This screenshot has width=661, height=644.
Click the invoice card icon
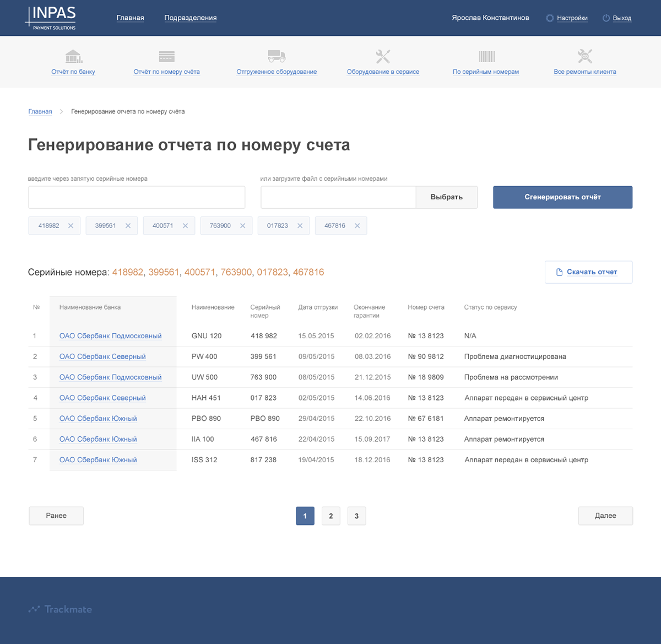click(x=166, y=56)
